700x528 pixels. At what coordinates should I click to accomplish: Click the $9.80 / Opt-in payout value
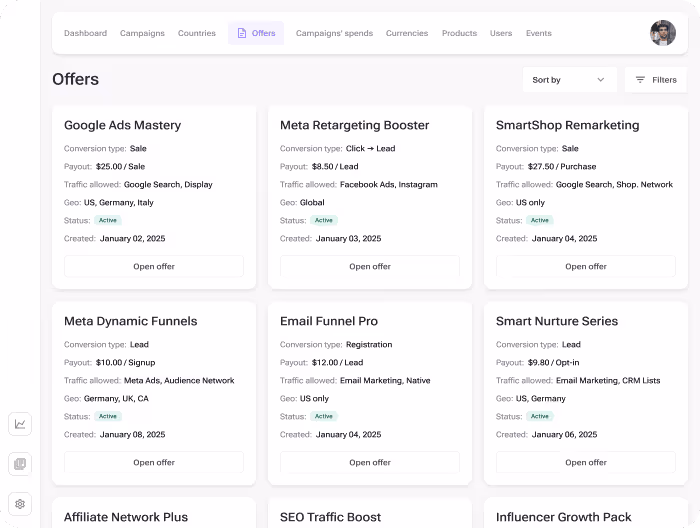pyautogui.click(x=554, y=362)
